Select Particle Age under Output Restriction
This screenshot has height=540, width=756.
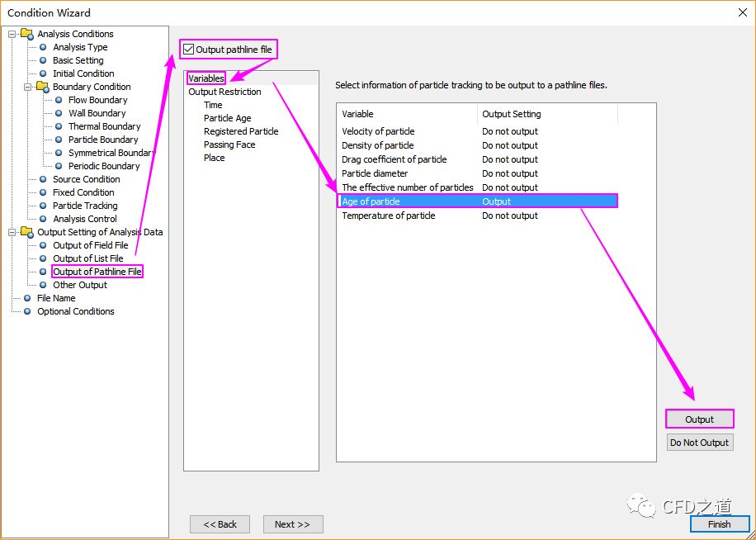coord(227,118)
